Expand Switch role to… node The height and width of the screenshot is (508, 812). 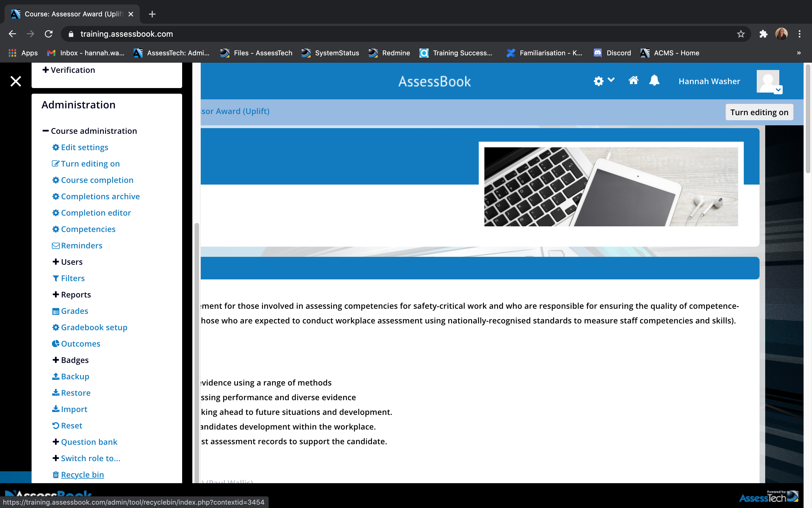(x=56, y=458)
